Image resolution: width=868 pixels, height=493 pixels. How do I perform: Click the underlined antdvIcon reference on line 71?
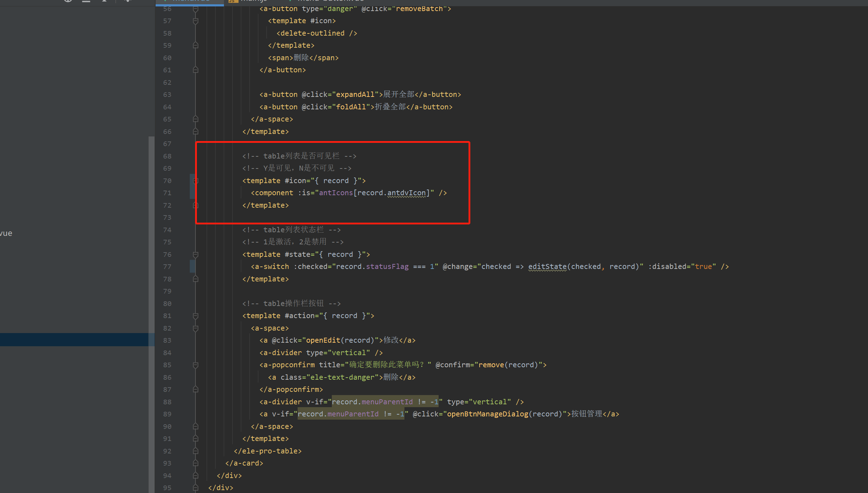(x=407, y=193)
